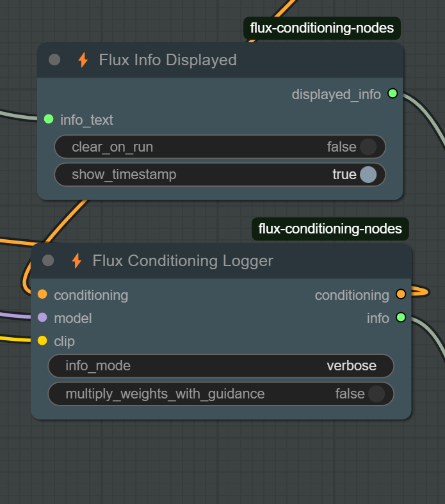The width and height of the screenshot is (445, 504).
Task: Click conditioning output socket
Action: pyautogui.click(x=401, y=295)
